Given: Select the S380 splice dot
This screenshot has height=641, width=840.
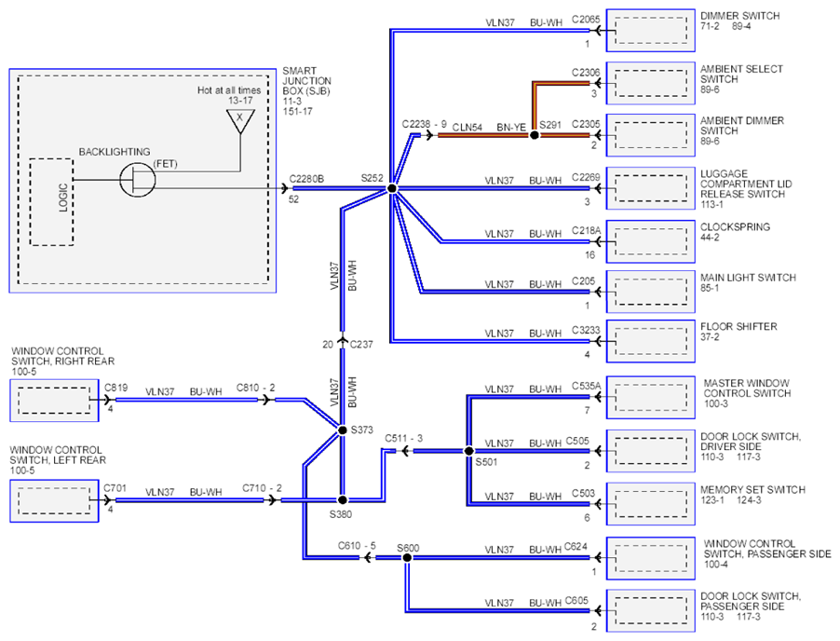Looking at the screenshot, I should click(343, 499).
